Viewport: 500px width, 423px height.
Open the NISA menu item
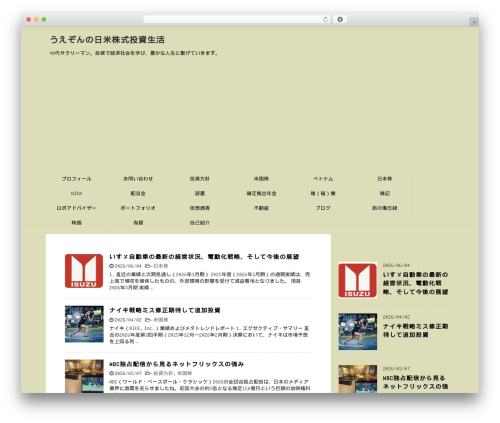(76, 193)
